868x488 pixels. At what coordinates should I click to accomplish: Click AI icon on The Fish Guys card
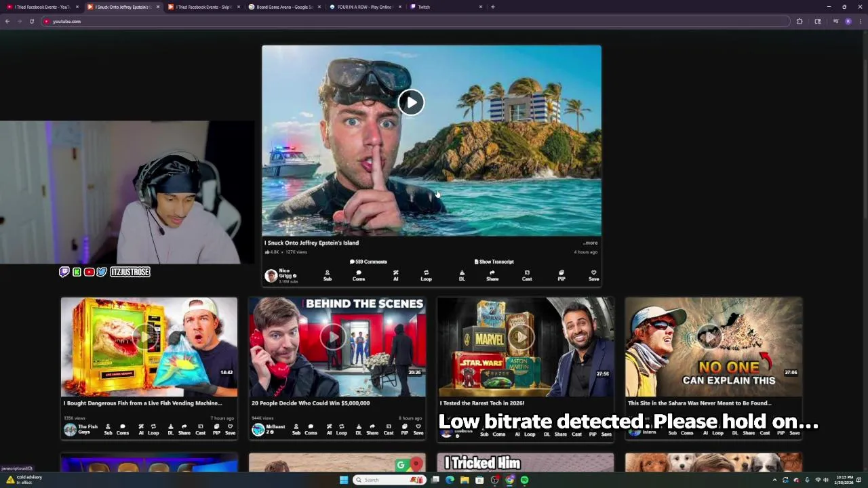(140, 430)
